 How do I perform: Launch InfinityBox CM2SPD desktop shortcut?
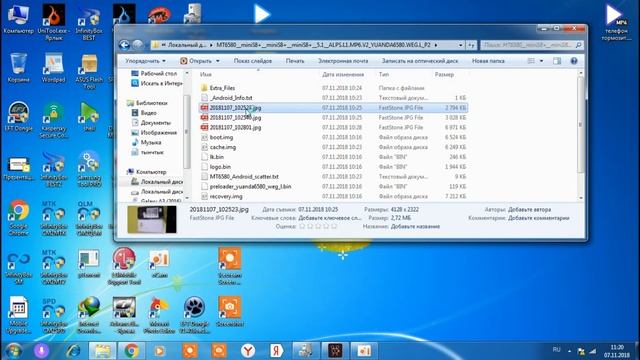pos(53,316)
